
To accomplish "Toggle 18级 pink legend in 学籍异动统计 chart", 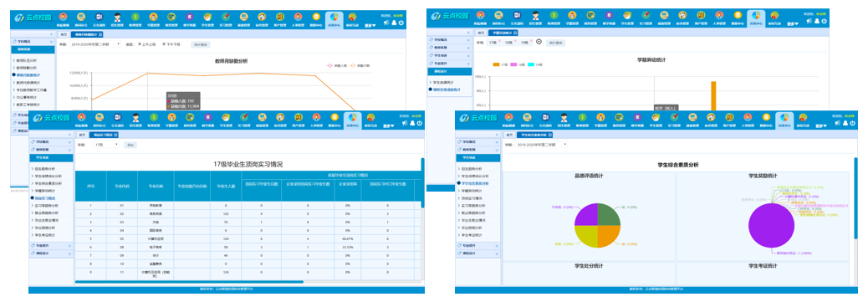I will [x=518, y=64].
